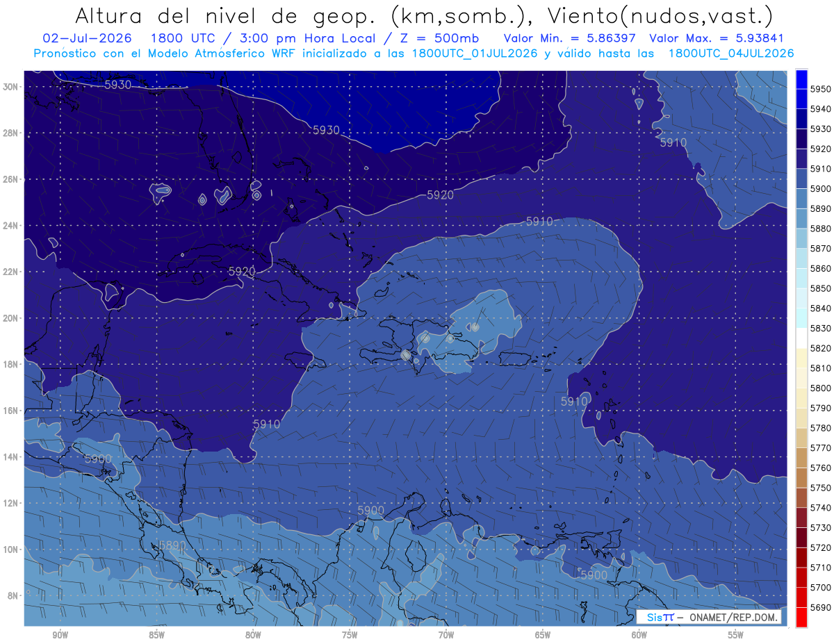
Task: Click the 5740 value in the legend
Action: click(x=820, y=507)
